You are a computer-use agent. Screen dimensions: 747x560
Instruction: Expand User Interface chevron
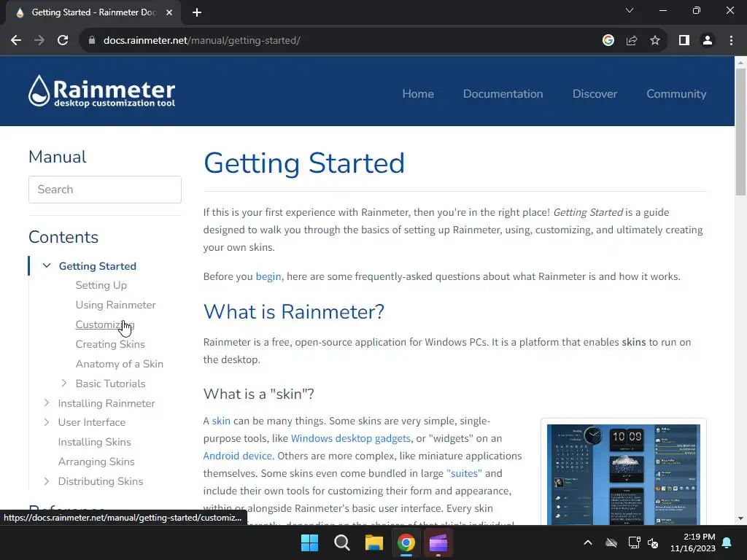(46, 422)
